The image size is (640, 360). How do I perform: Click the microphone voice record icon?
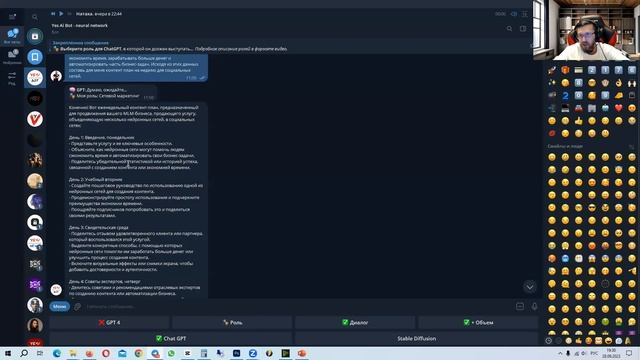[534, 306]
